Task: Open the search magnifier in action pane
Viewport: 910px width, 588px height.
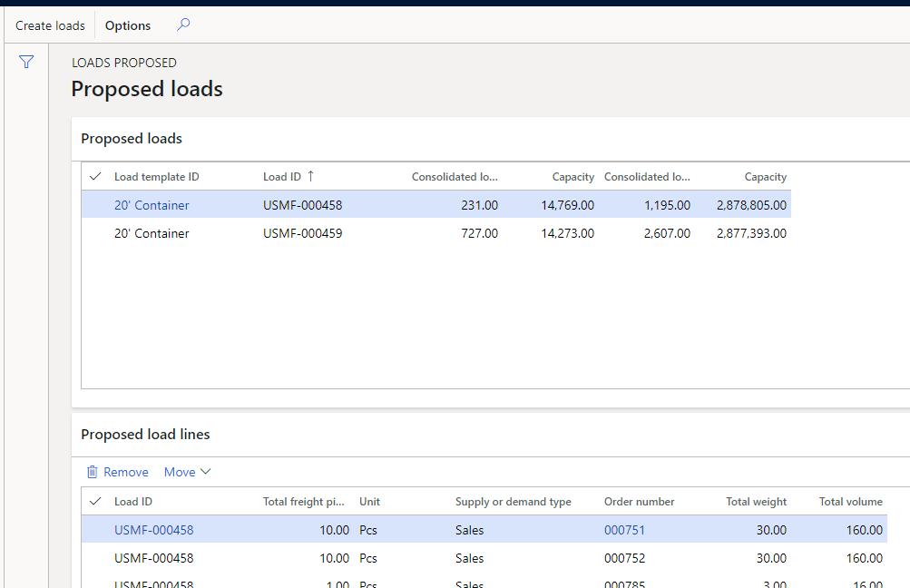Action: click(x=183, y=25)
